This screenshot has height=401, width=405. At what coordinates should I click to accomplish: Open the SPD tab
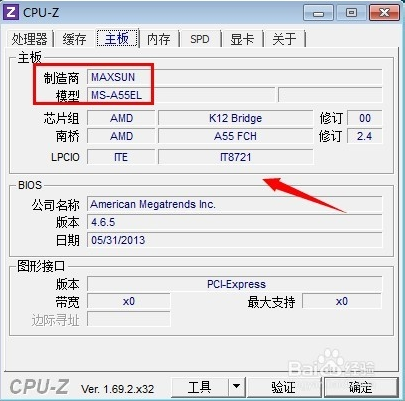(x=200, y=39)
